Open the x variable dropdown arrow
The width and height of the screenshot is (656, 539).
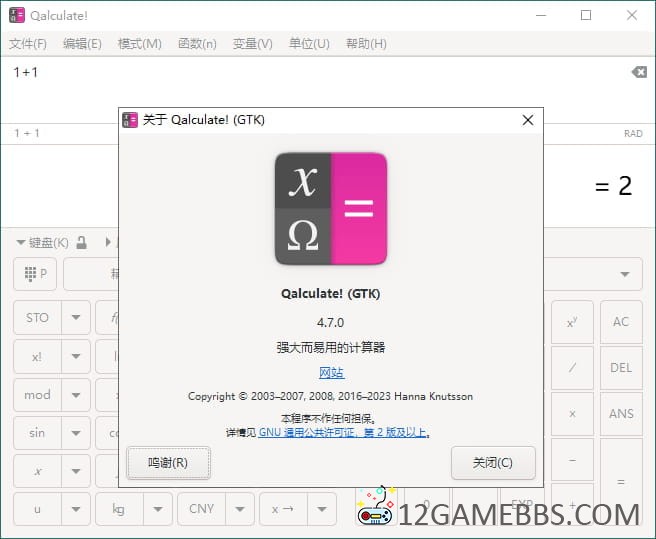pos(76,471)
